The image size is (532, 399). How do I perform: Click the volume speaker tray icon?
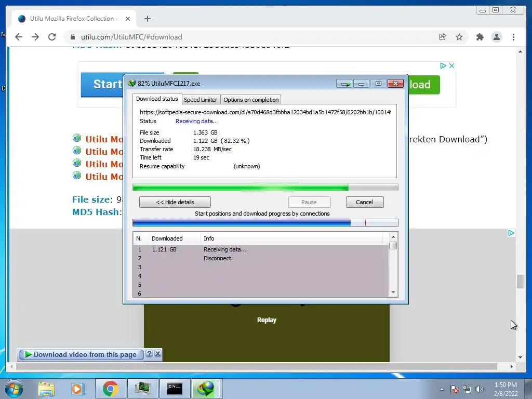pos(479,389)
